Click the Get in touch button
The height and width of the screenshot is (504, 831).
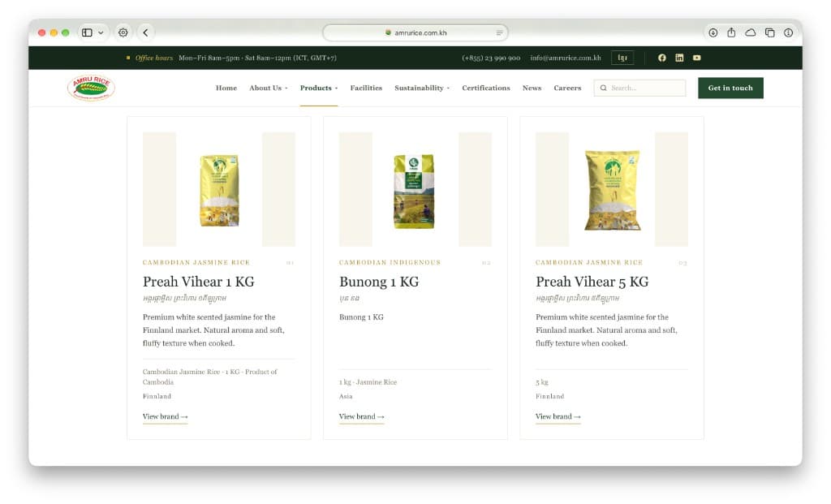click(730, 88)
